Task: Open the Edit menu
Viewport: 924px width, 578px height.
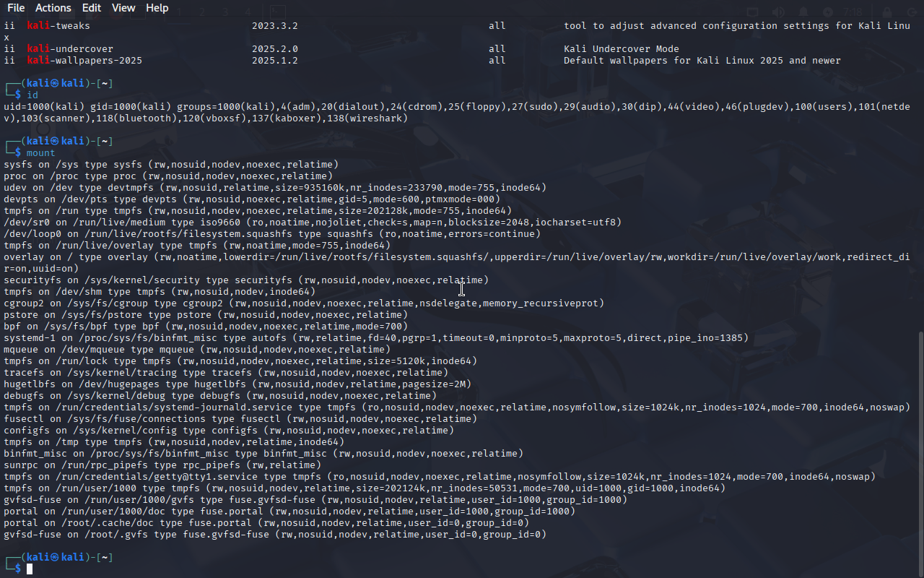Action: pos(92,8)
